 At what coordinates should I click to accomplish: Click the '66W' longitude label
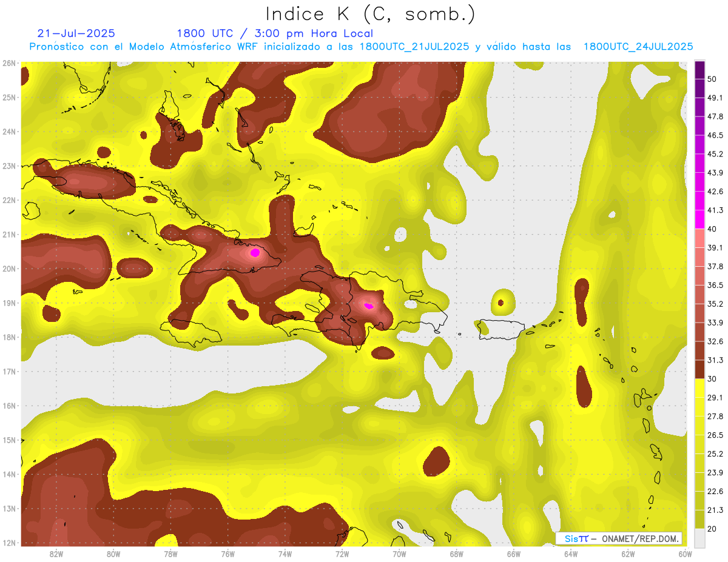(x=513, y=554)
